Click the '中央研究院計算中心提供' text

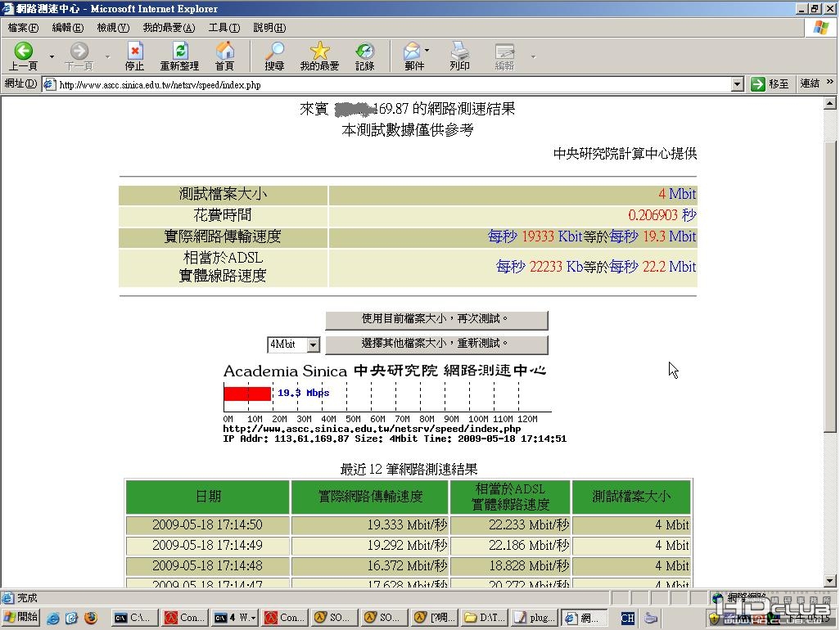pyautogui.click(x=625, y=154)
